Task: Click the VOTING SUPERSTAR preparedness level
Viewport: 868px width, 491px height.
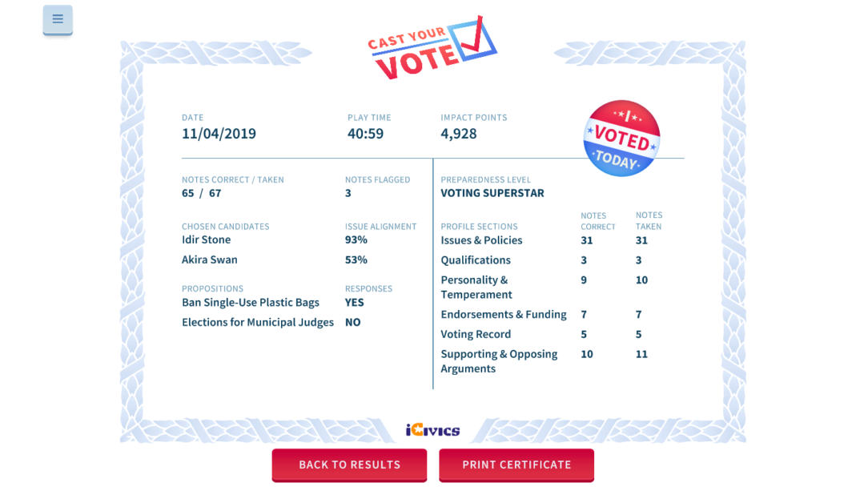Action: coord(492,192)
